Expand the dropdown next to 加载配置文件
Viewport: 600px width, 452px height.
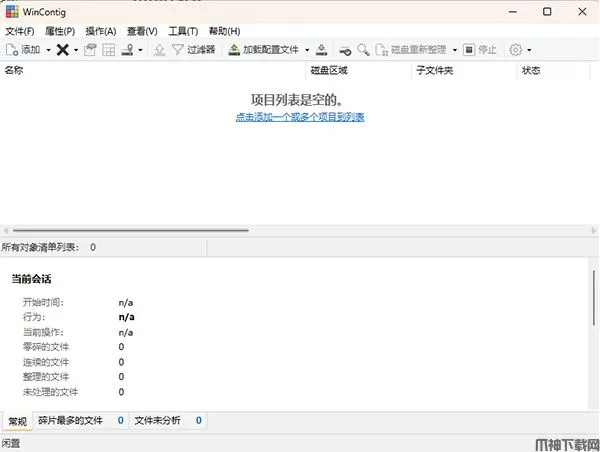click(307, 50)
